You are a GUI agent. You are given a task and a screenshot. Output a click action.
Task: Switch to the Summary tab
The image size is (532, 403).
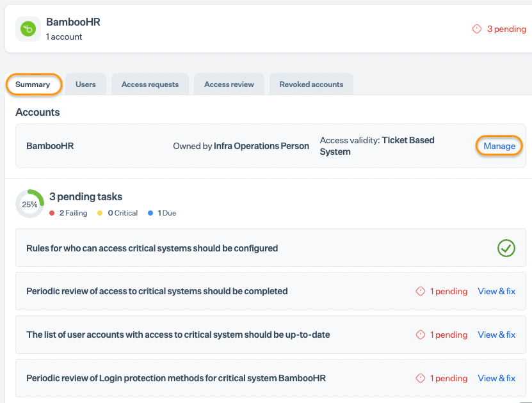33,84
